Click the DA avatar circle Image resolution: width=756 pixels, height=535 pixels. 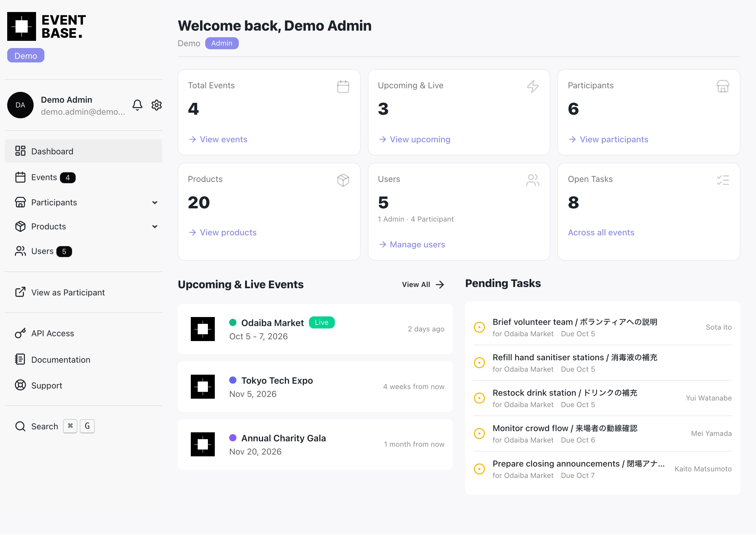[x=20, y=105]
